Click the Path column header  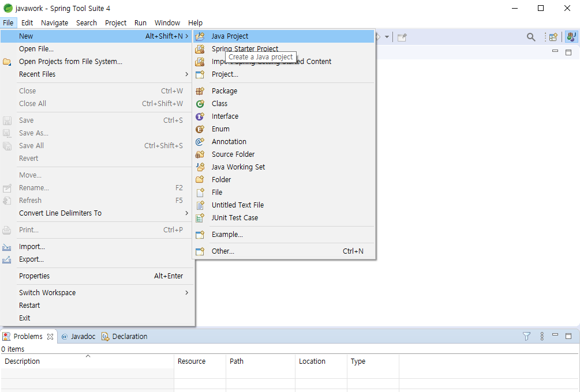(260, 361)
